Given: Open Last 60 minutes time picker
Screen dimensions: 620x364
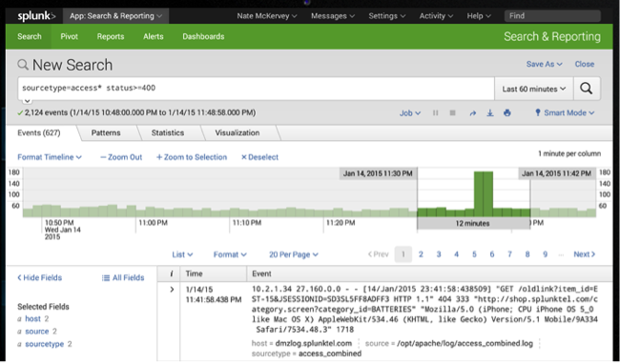Looking at the screenshot, I should 534,90.
